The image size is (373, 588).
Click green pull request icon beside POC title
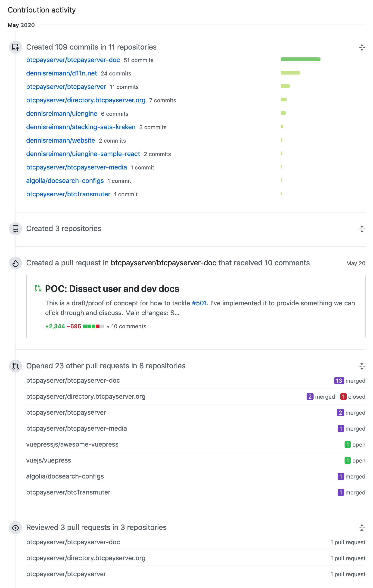(37, 288)
